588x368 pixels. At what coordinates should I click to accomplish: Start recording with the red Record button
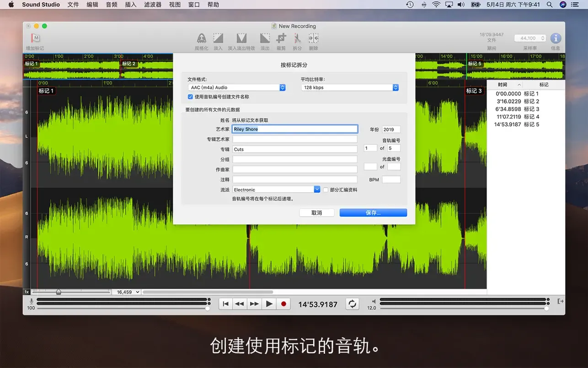[283, 304]
